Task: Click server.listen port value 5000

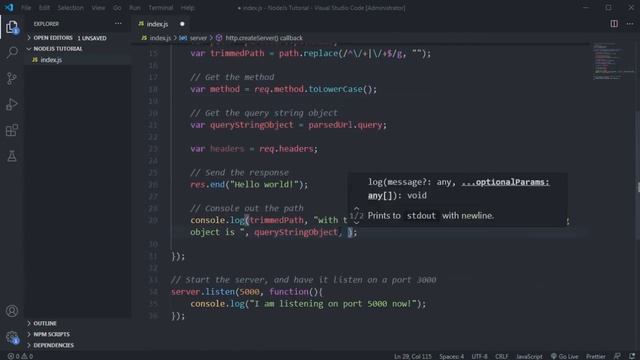Action: click(x=249, y=292)
